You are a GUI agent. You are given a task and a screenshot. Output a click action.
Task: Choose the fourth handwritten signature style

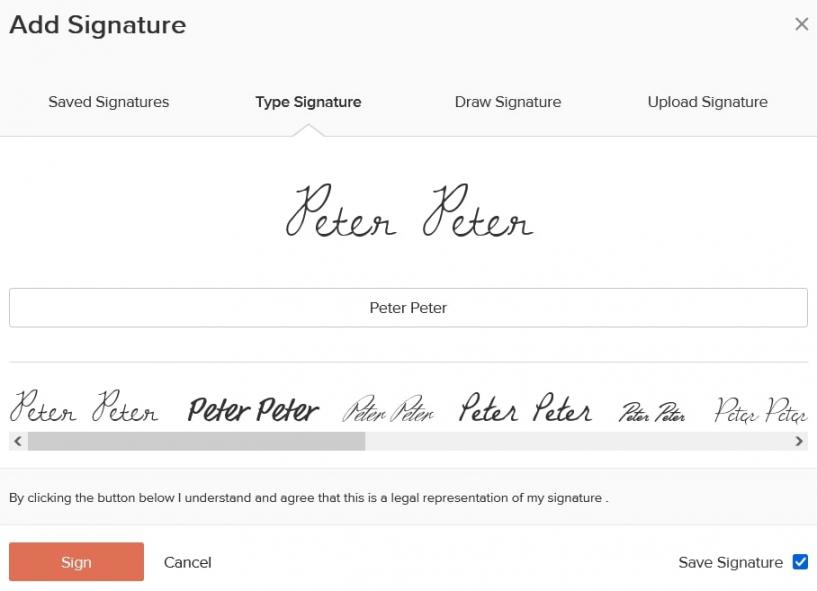[x=525, y=410]
